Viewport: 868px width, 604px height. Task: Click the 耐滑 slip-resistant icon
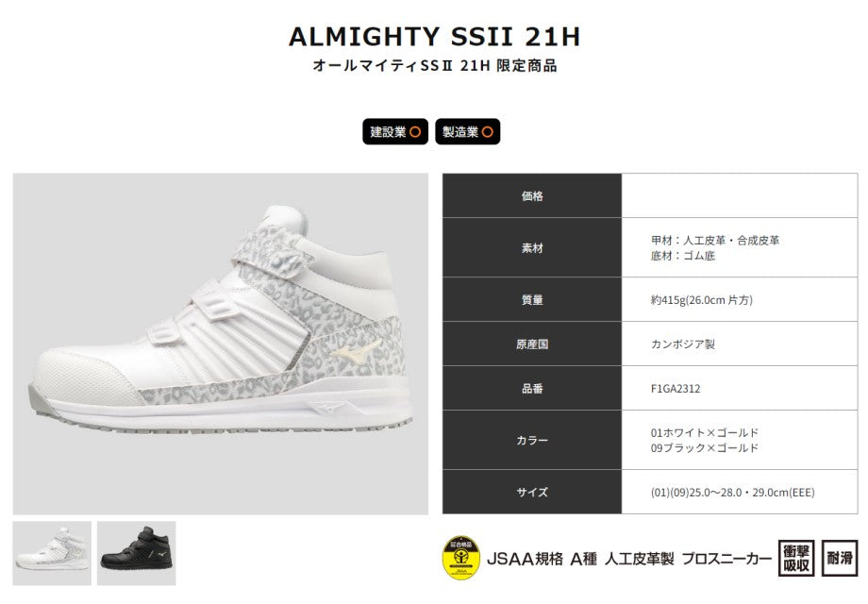coord(839,558)
